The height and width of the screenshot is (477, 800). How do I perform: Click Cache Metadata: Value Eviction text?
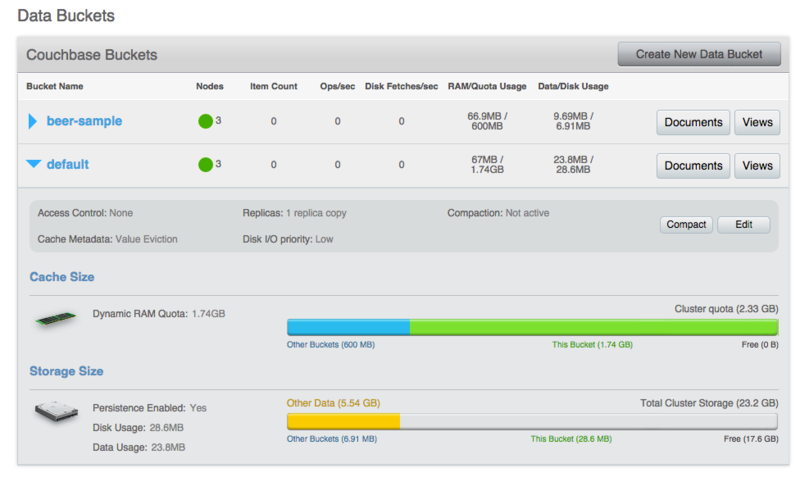click(107, 239)
